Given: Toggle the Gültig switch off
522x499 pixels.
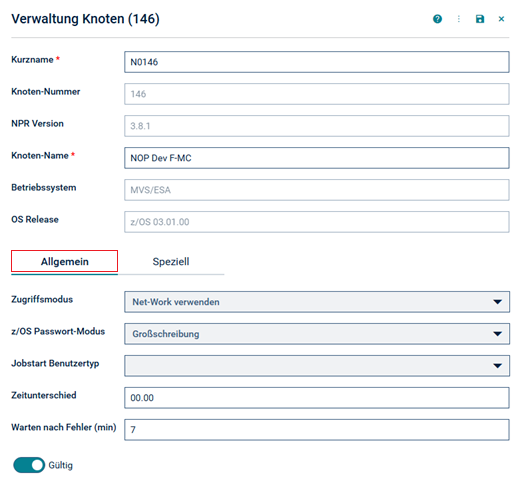Looking at the screenshot, I should (29, 465).
